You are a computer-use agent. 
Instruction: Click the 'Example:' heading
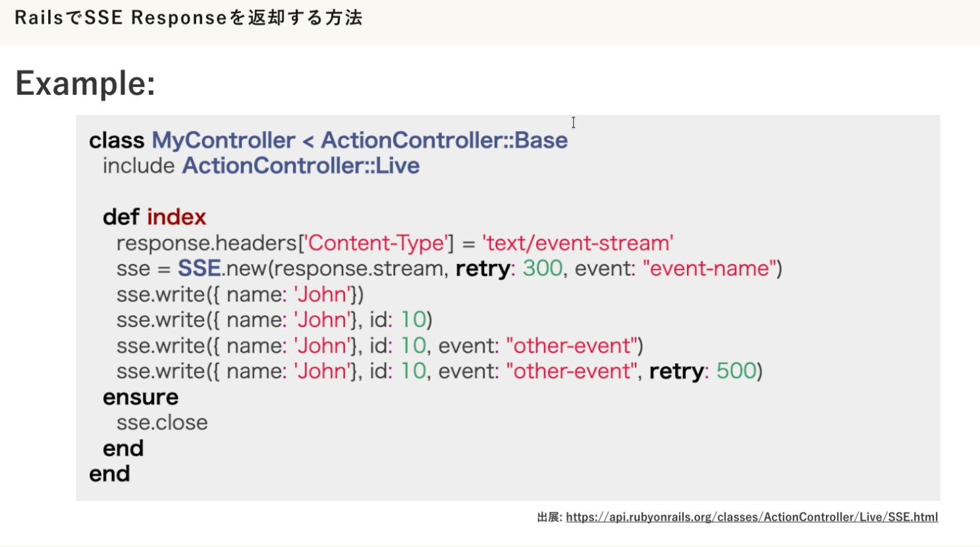pos(86,84)
